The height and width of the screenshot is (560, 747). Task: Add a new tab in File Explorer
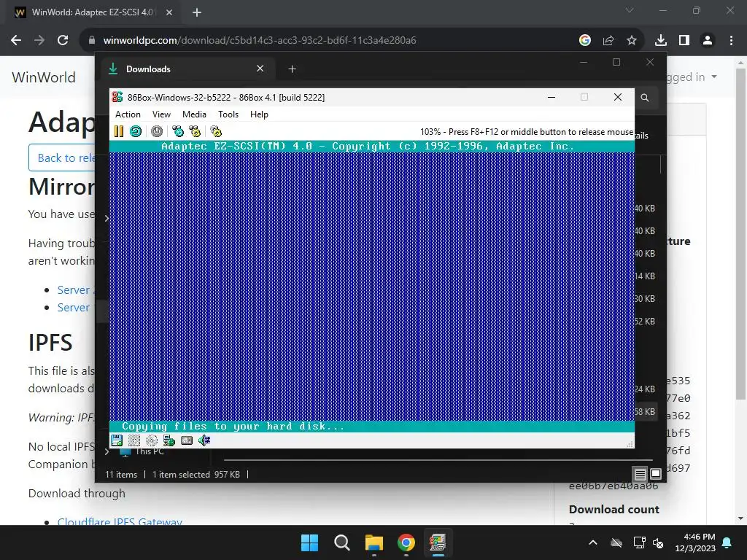[x=292, y=69]
